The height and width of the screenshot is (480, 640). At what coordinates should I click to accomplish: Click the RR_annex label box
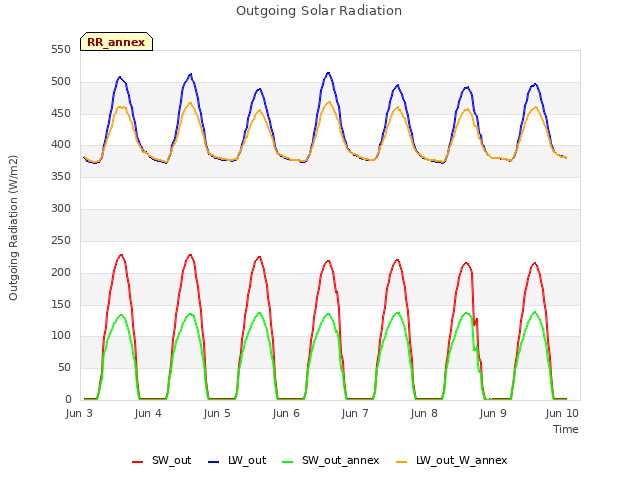tap(116, 42)
